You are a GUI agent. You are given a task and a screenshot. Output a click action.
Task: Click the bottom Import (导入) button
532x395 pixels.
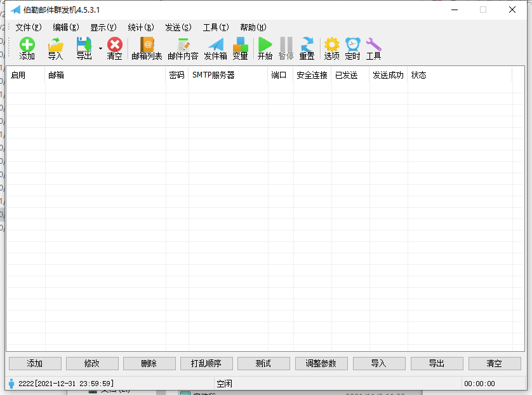point(379,363)
